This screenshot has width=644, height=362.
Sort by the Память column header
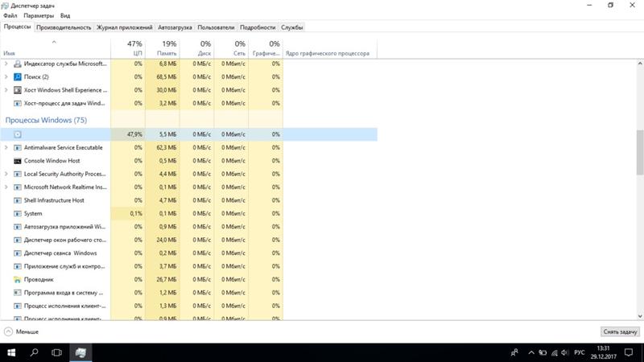point(163,48)
